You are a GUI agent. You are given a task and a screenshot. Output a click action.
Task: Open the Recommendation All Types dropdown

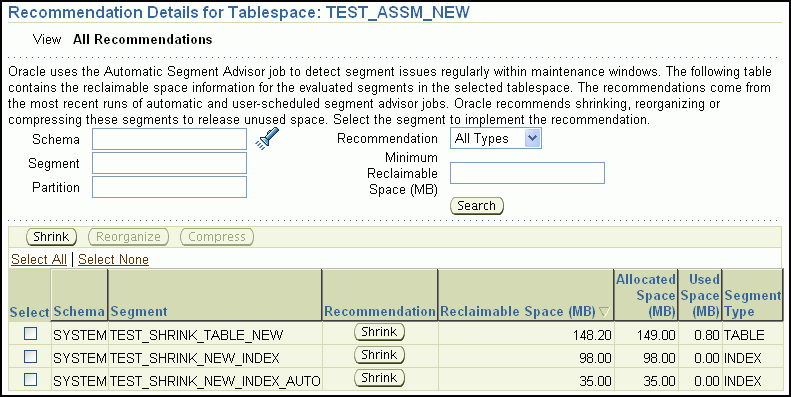495,138
